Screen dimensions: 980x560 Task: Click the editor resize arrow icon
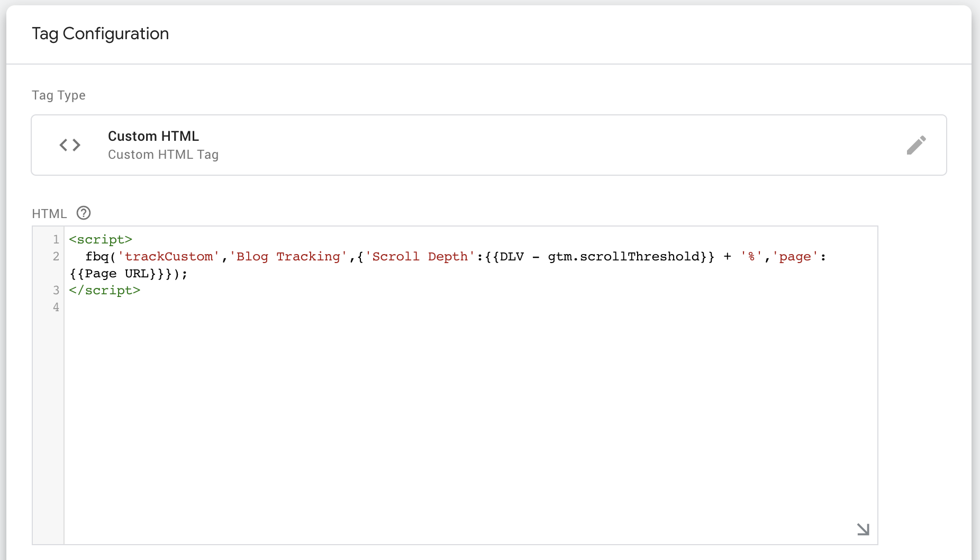pyautogui.click(x=863, y=529)
